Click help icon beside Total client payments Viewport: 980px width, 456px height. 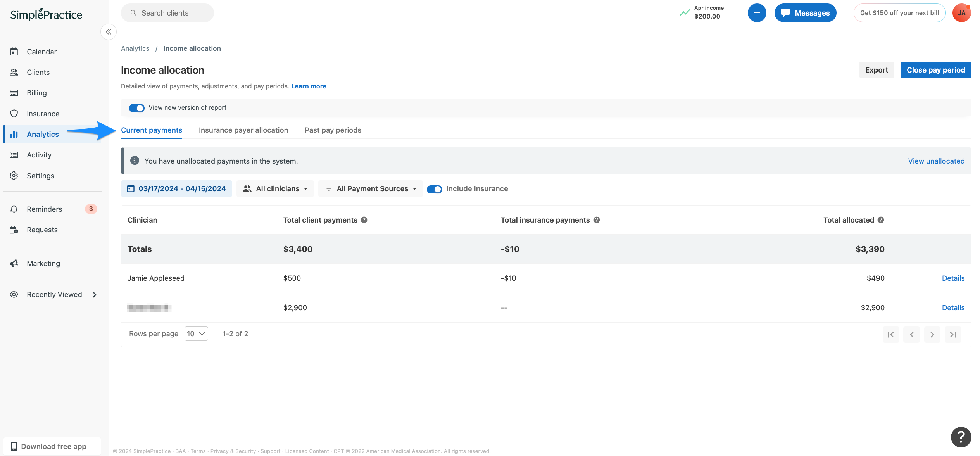coord(364,220)
